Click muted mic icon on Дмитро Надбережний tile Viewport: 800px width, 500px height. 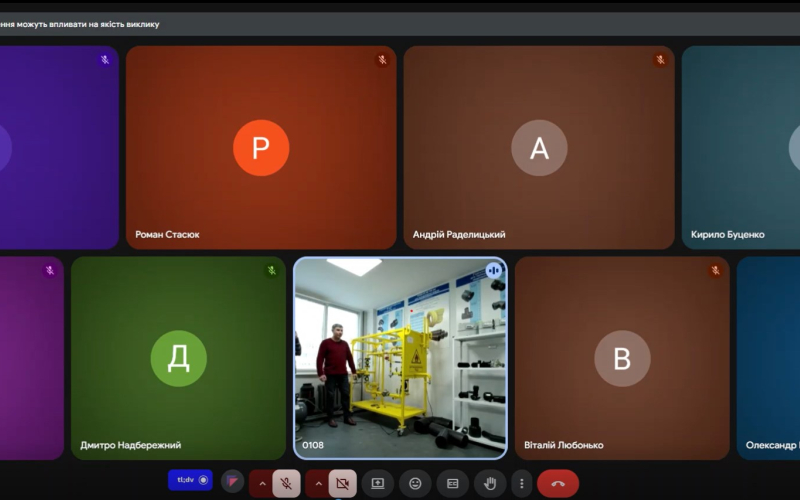point(271,271)
